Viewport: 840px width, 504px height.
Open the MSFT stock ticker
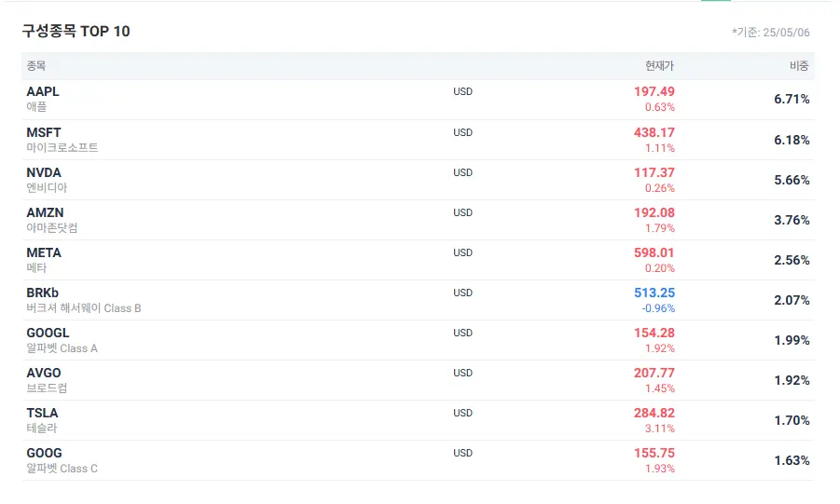pos(44,132)
